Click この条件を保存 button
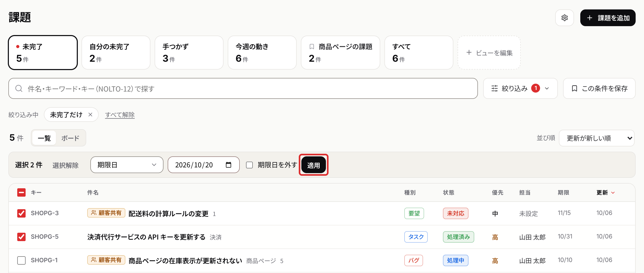 point(599,88)
